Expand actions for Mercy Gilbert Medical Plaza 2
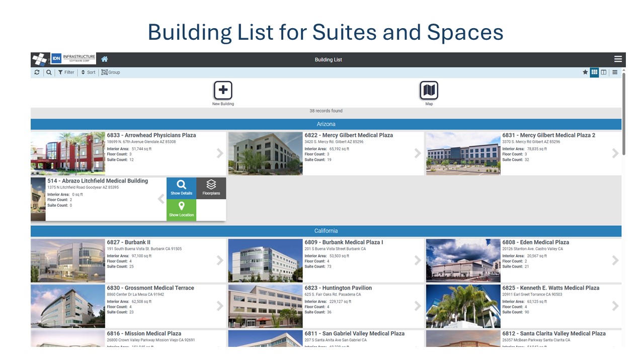 (615, 153)
